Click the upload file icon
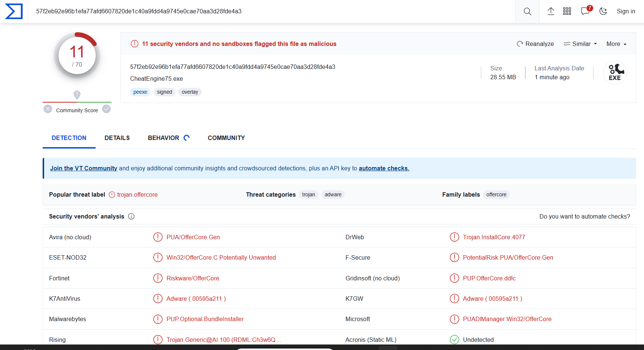 coord(551,11)
